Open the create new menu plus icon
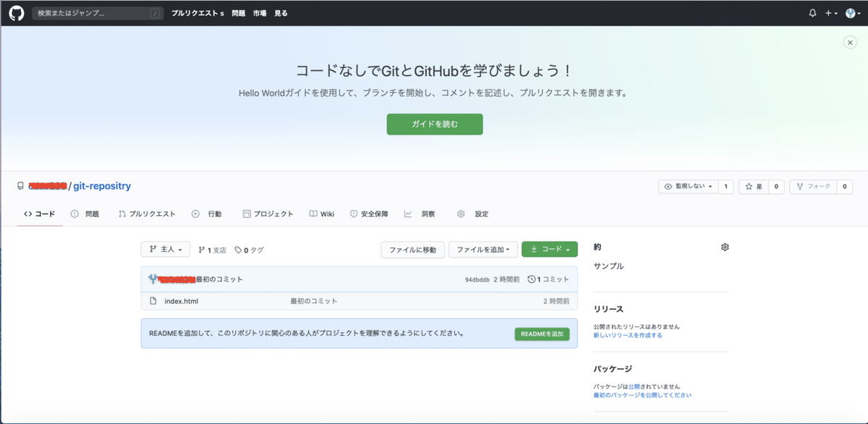 (x=828, y=12)
